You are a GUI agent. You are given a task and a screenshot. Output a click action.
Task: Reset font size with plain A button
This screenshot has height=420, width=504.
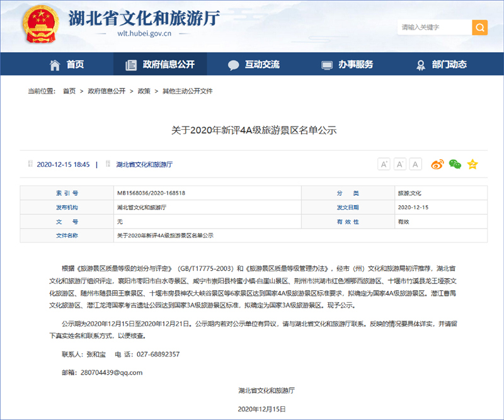(415, 164)
